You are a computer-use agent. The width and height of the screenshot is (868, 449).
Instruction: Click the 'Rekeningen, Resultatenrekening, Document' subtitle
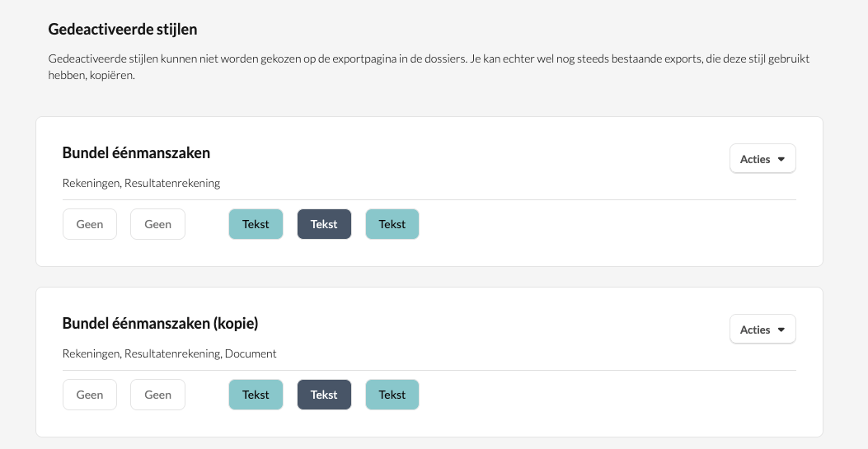[169, 353]
